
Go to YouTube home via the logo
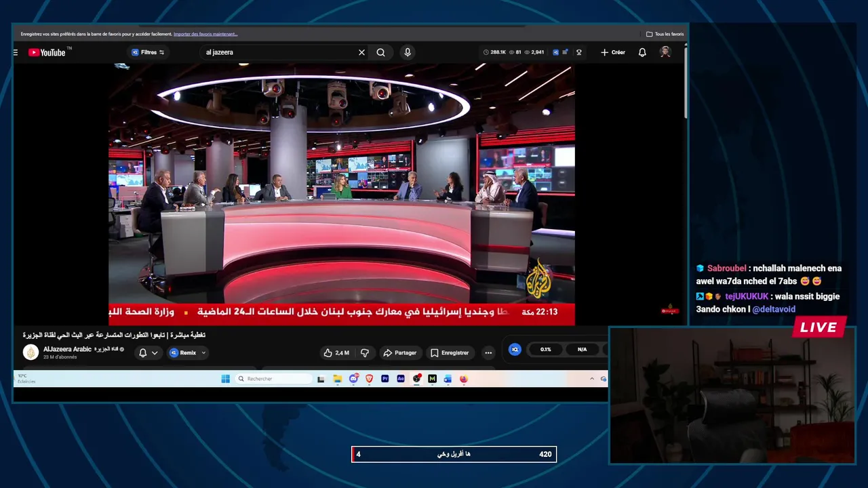point(47,52)
